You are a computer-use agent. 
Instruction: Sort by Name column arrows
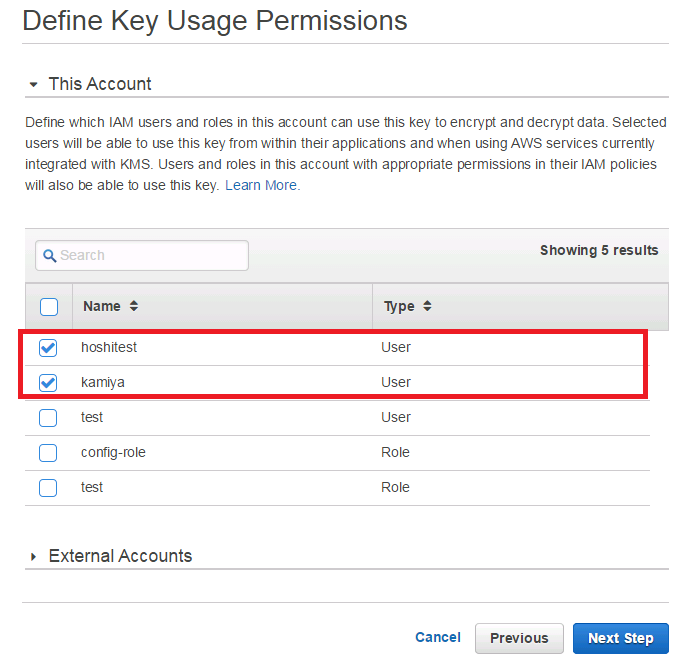[134, 306]
